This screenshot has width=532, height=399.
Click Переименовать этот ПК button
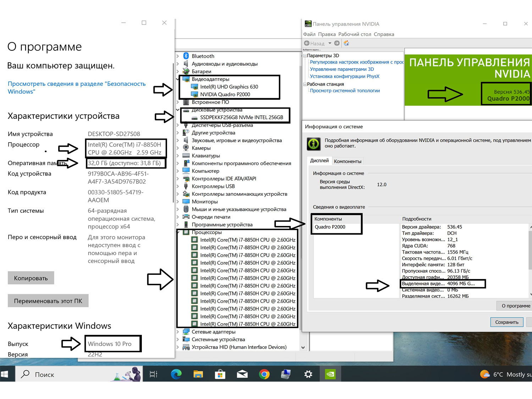click(x=48, y=301)
